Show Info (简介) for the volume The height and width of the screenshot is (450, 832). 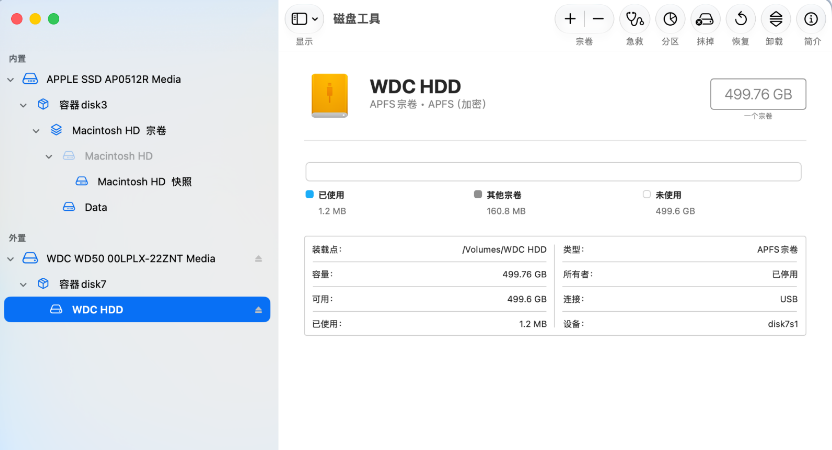point(811,19)
